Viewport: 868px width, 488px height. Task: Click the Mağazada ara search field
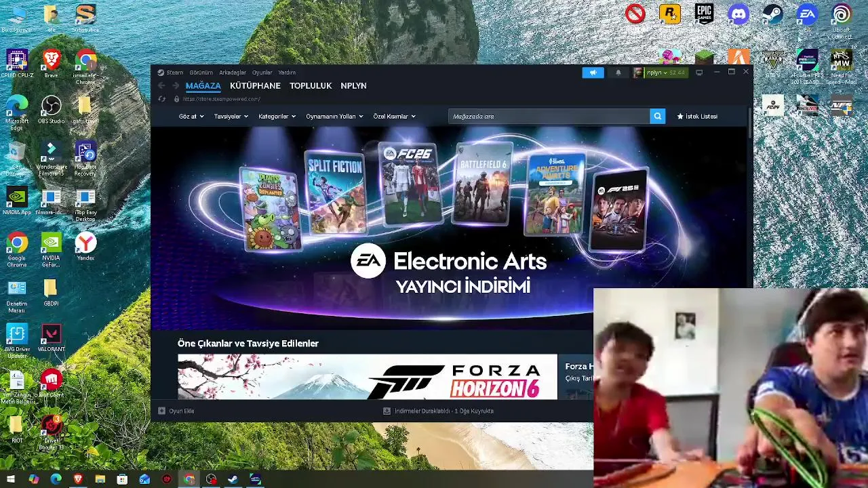click(549, 117)
